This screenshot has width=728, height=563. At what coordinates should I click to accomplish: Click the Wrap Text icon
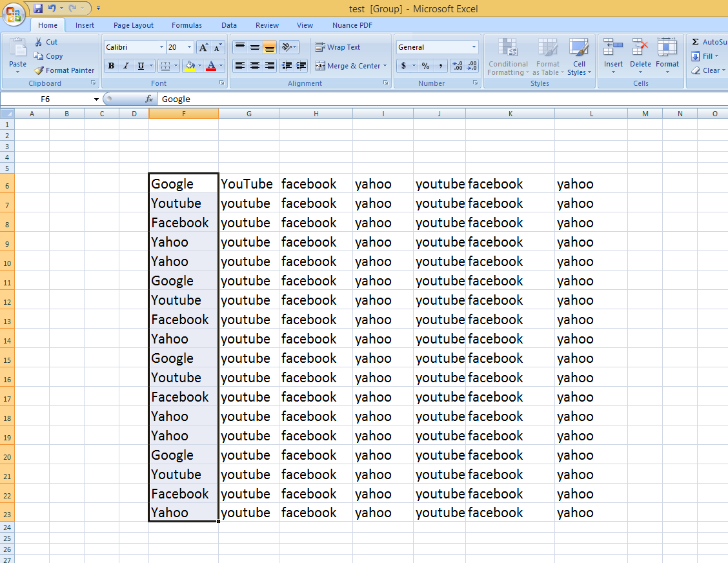tap(320, 46)
